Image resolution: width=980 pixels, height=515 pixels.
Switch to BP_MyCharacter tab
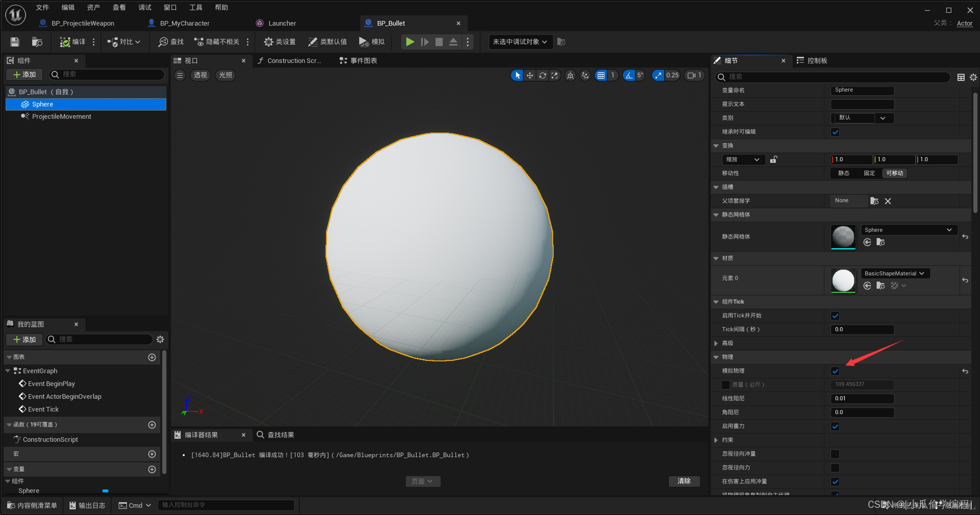point(184,24)
